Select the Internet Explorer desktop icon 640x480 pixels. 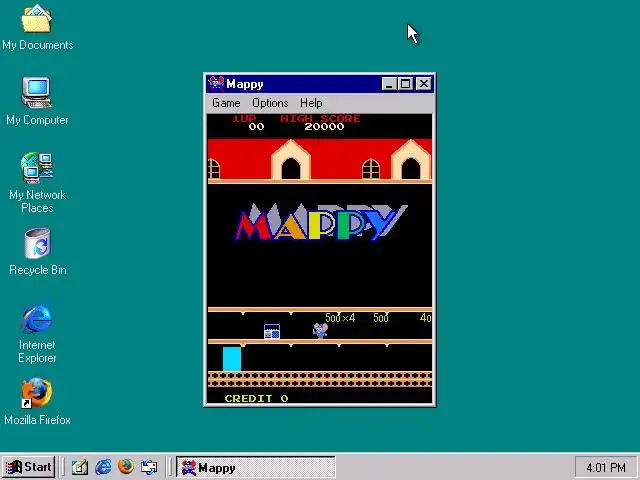37,333
